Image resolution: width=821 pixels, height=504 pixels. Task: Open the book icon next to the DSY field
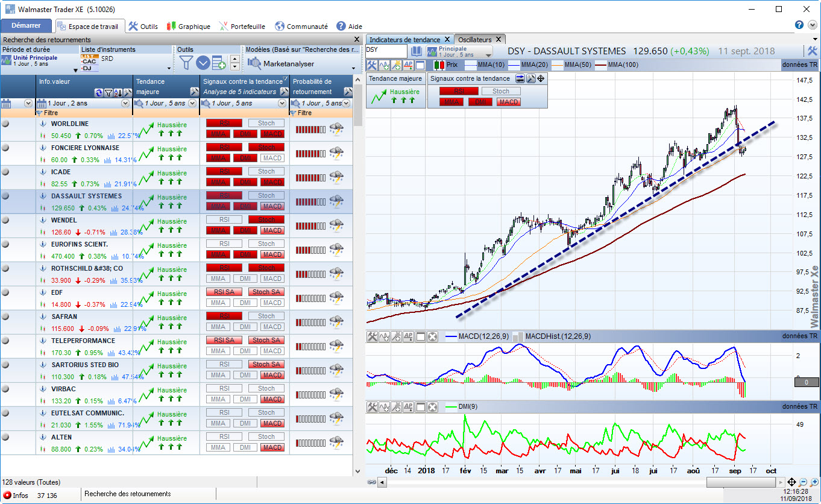pyautogui.click(x=417, y=51)
